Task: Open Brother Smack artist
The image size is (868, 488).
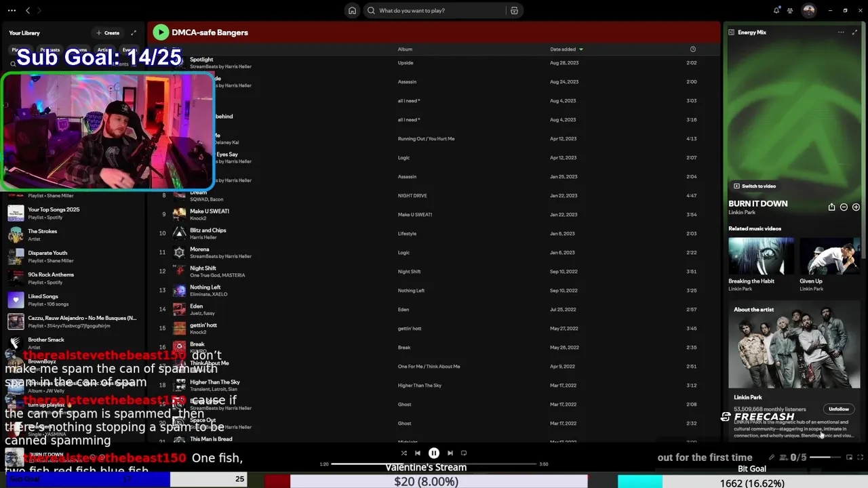Action: (x=73, y=343)
